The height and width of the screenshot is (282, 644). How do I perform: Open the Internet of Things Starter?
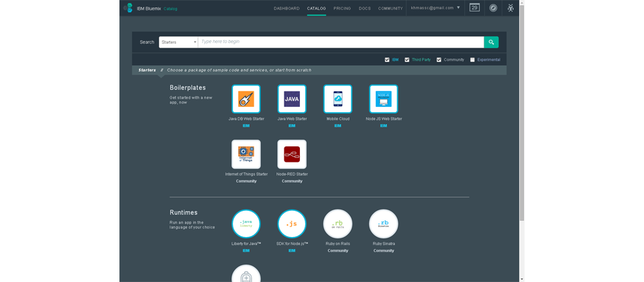pos(246,154)
